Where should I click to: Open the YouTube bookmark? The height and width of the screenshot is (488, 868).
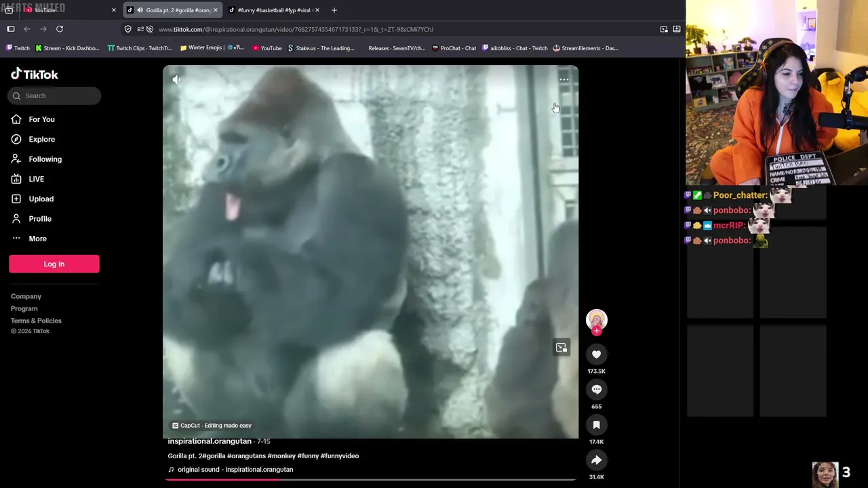coord(267,48)
